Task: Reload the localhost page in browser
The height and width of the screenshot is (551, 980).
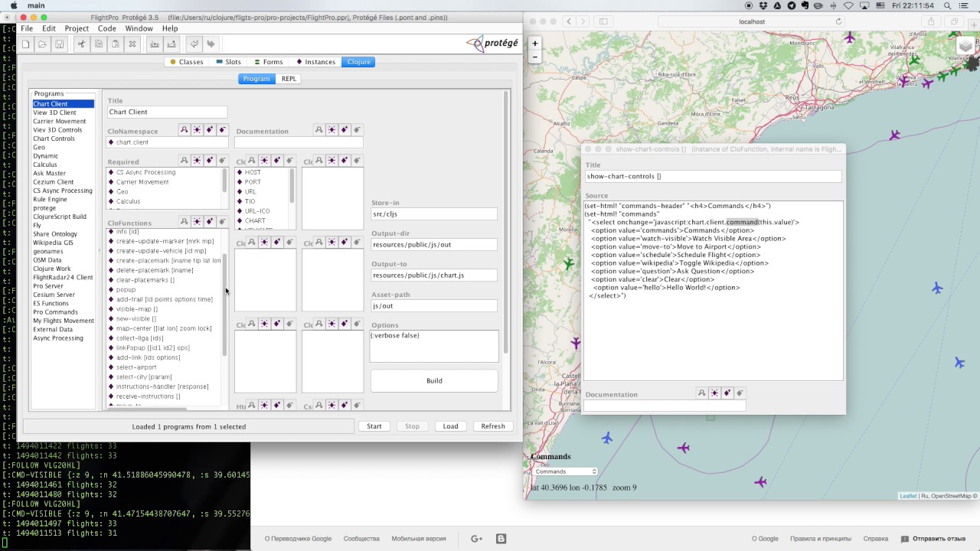Action: 838,21
